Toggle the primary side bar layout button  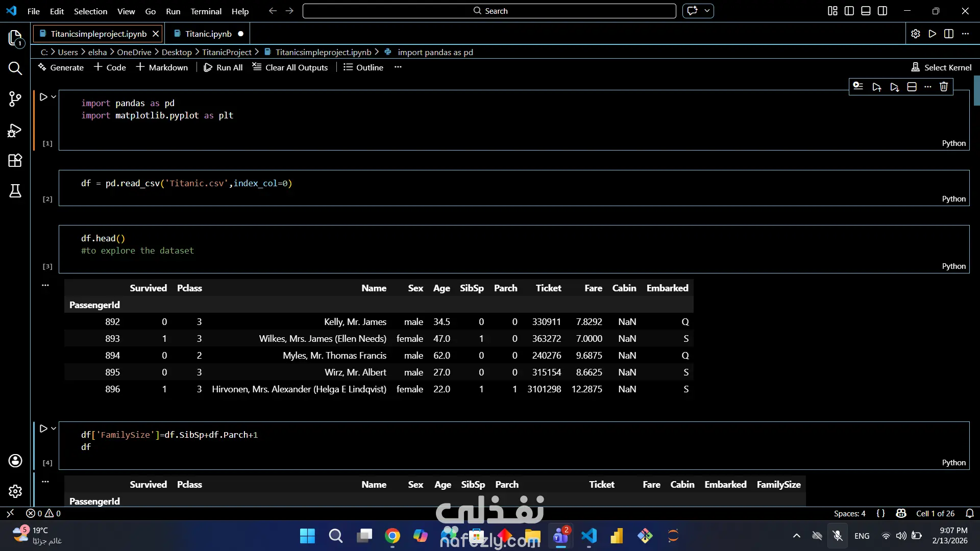[x=849, y=11]
